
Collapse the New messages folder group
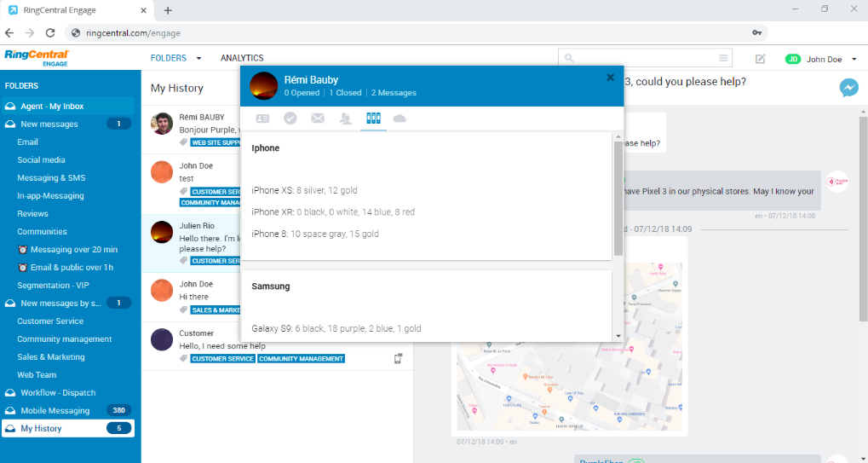click(11, 124)
